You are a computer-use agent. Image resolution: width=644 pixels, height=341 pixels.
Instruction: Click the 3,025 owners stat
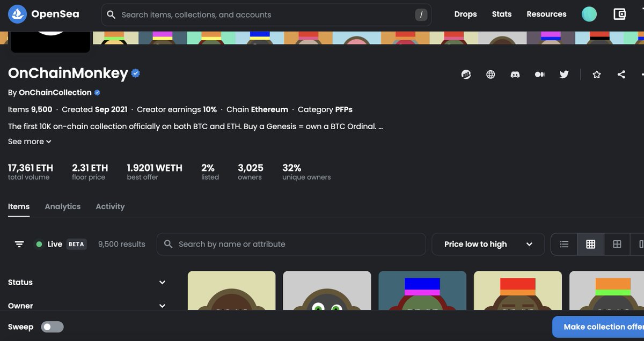[x=251, y=172]
